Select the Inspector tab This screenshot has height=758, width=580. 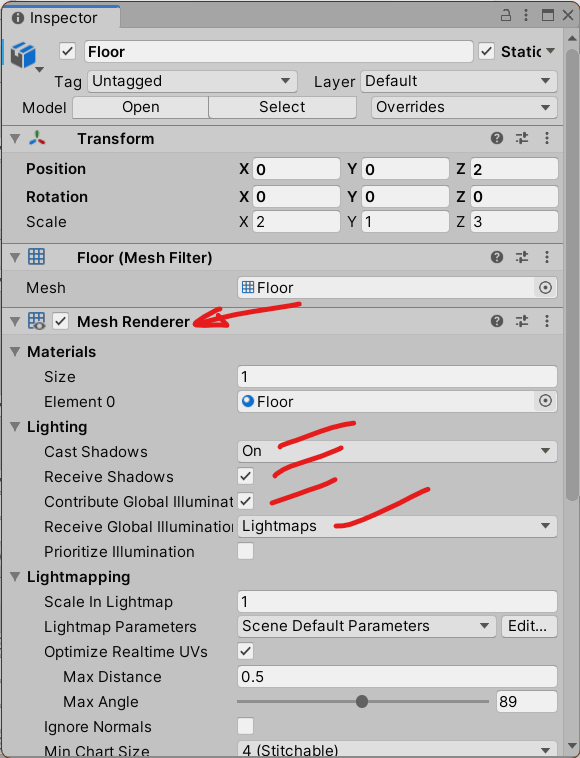pyautogui.click(x=61, y=17)
